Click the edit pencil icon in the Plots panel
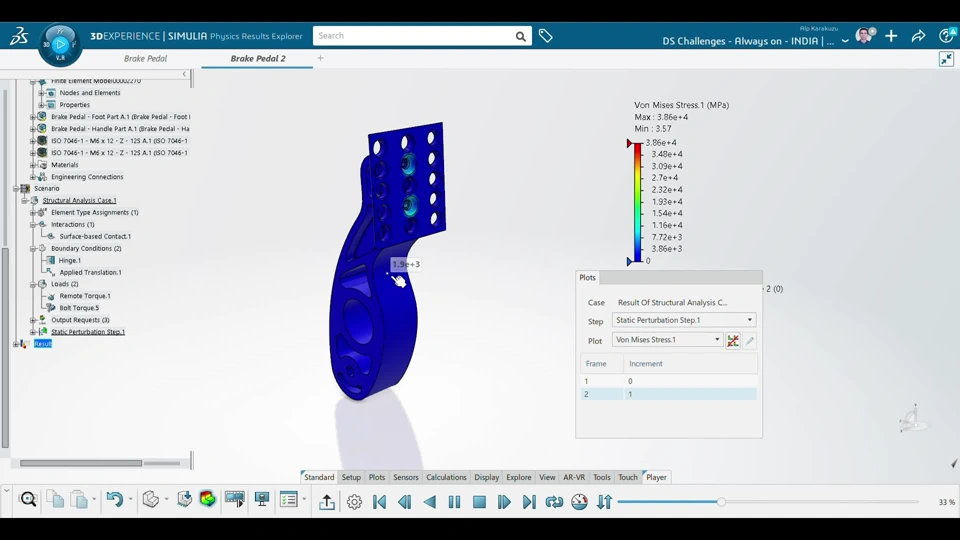The width and height of the screenshot is (960, 540). coord(750,340)
